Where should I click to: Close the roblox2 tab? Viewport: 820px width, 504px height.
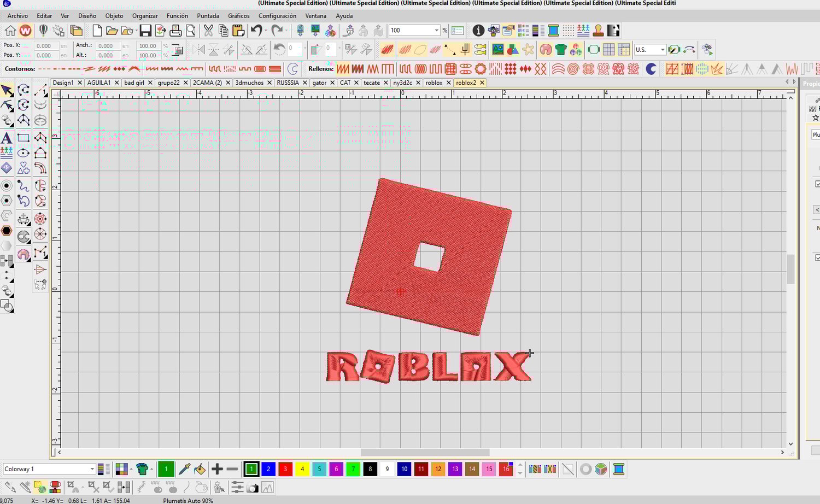[482, 83]
